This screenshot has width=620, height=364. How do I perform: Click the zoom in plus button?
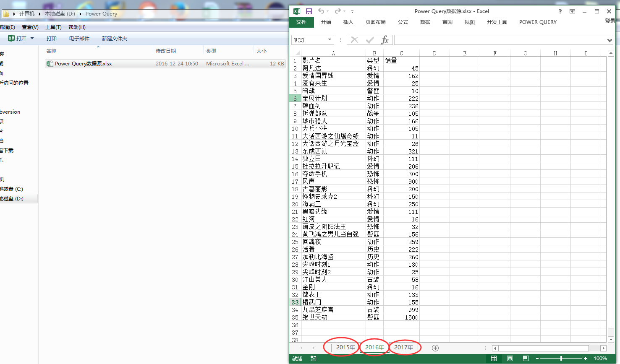click(586, 359)
